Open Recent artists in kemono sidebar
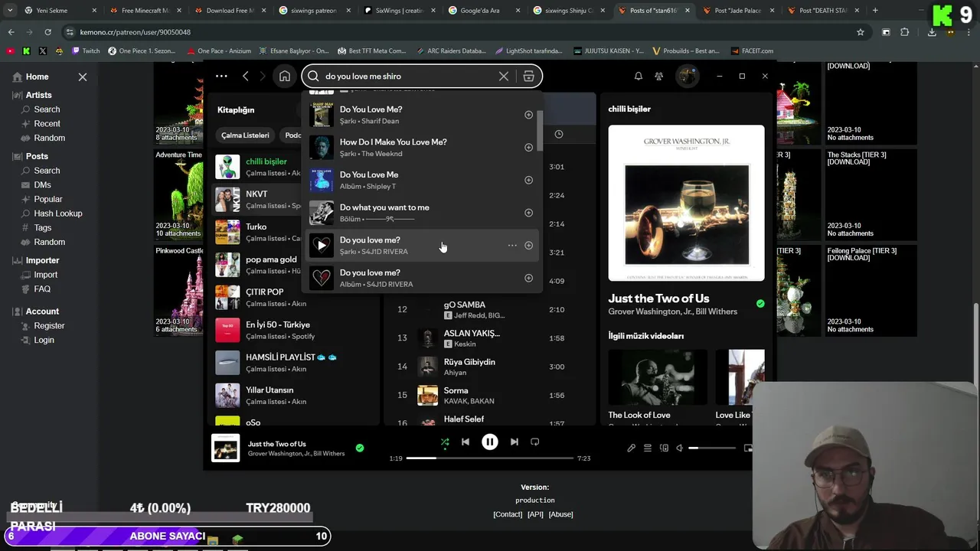 tap(47, 123)
